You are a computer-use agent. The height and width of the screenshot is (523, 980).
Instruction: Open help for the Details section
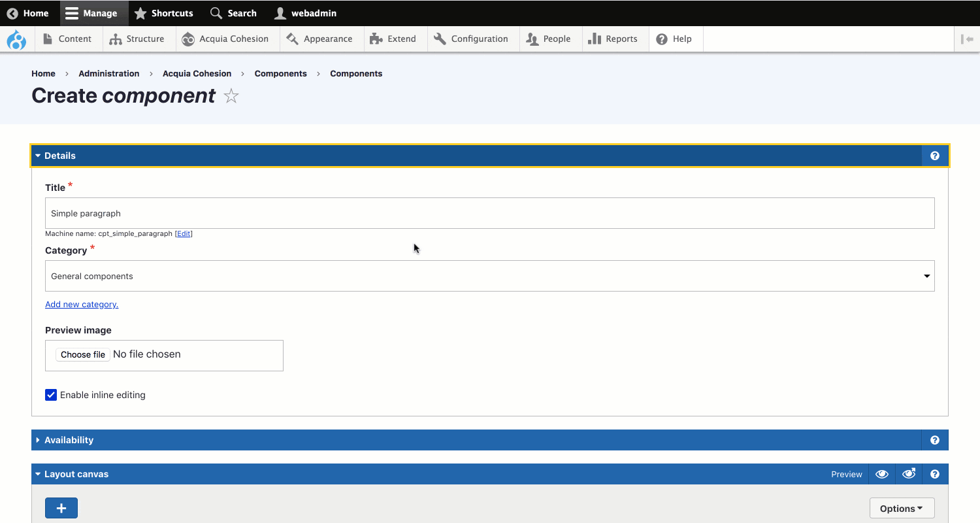(x=934, y=156)
